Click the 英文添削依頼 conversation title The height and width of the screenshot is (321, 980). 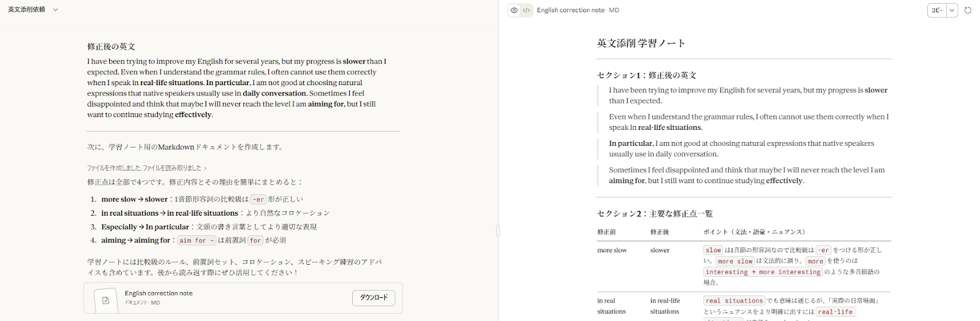pyautogui.click(x=26, y=10)
